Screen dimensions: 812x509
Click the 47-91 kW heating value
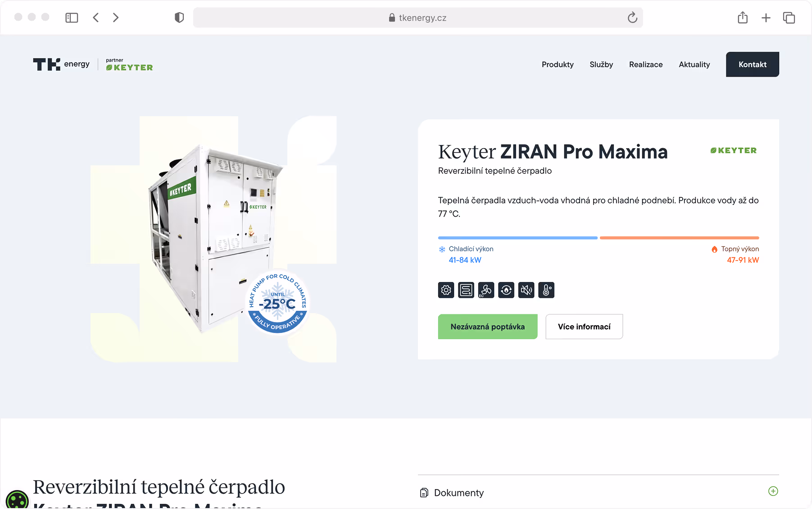click(x=743, y=260)
